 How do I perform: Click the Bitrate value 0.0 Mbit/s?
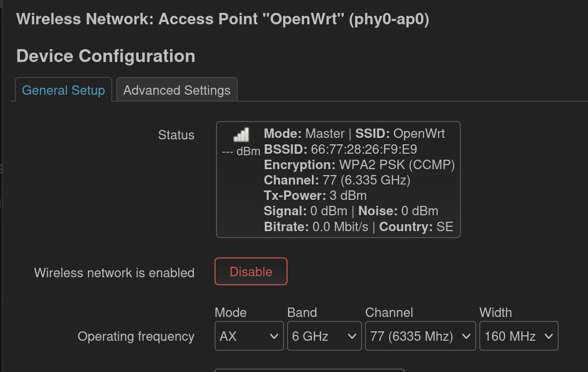click(x=341, y=227)
